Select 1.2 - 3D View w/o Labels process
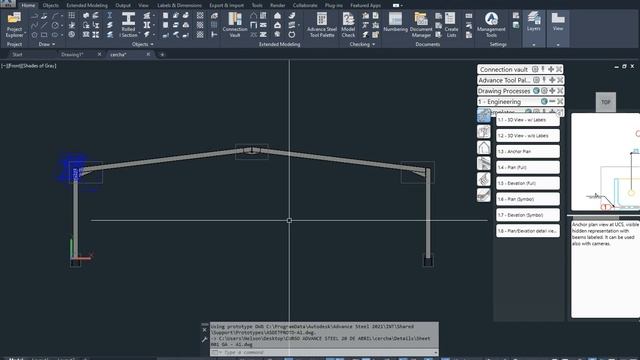The image size is (640, 360). click(x=528, y=136)
